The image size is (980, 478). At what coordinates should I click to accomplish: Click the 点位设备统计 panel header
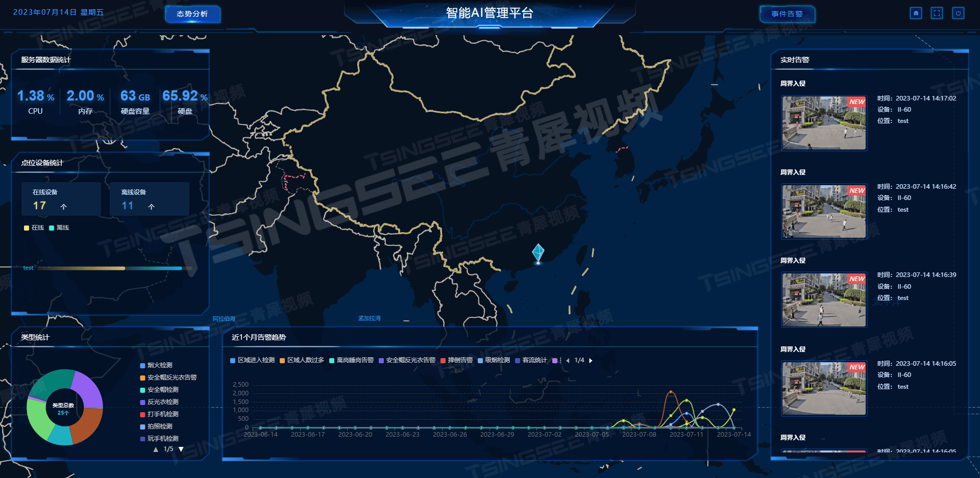point(42,163)
